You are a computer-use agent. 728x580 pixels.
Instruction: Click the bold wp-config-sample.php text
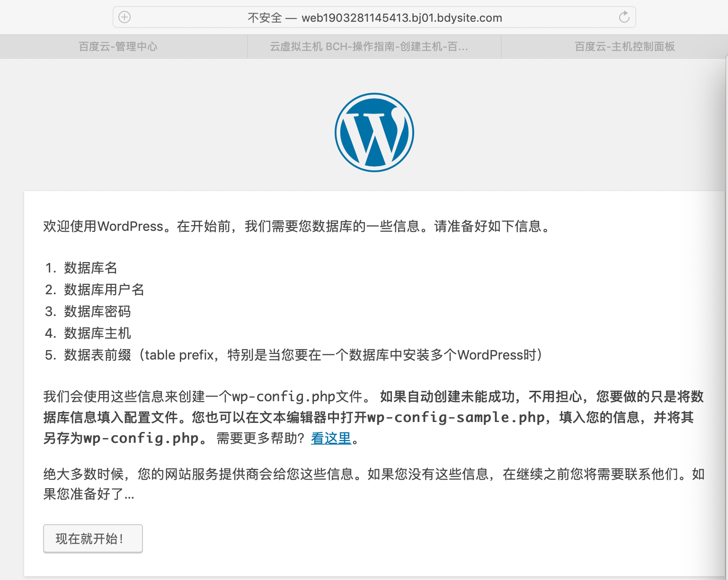click(456, 417)
